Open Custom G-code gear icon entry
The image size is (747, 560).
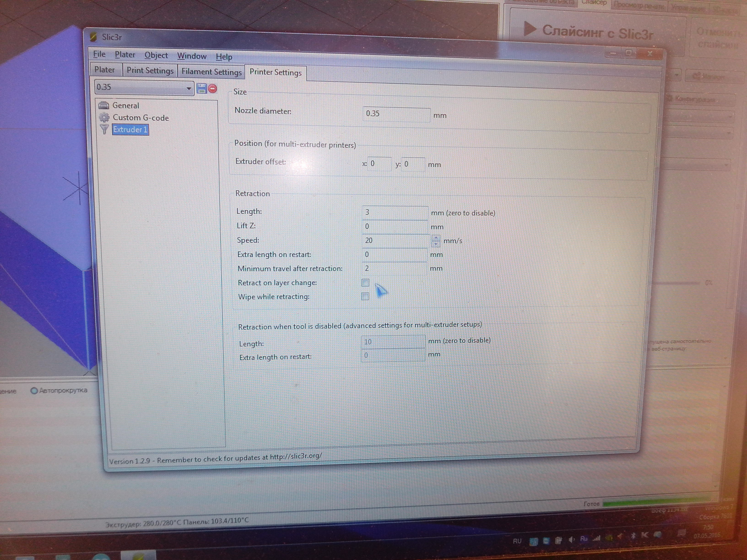click(104, 118)
